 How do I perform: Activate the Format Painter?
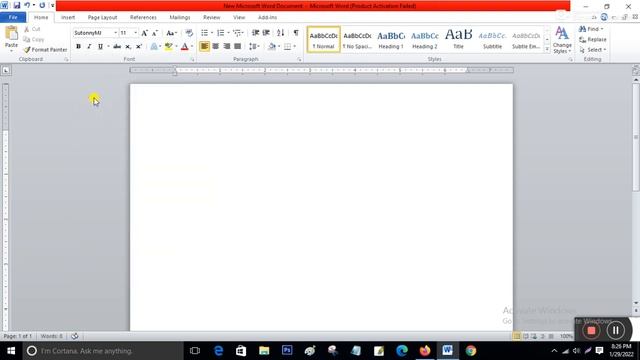click(x=45, y=49)
